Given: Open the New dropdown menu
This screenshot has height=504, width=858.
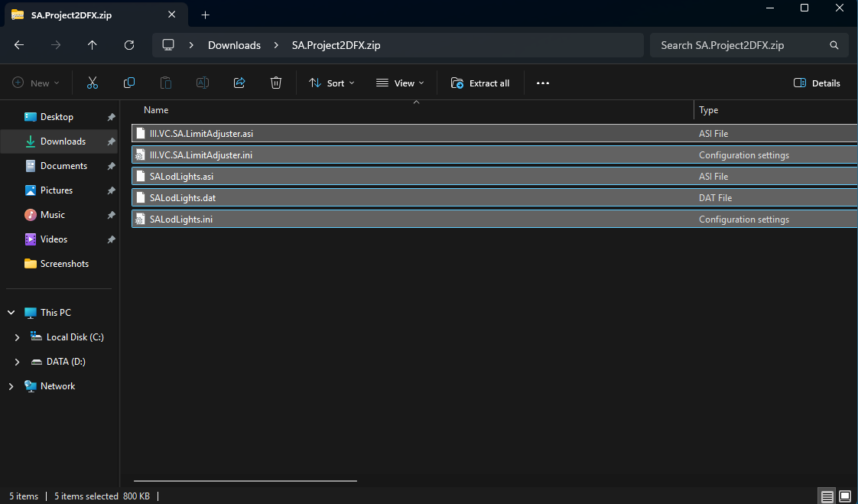Looking at the screenshot, I should (x=36, y=83).
